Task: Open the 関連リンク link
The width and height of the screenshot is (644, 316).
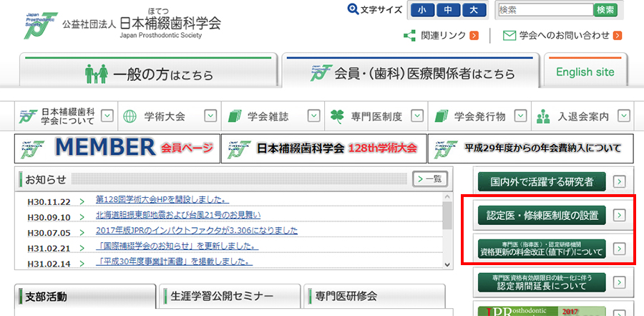Action: pyautogui.click(x=443, y=35)
